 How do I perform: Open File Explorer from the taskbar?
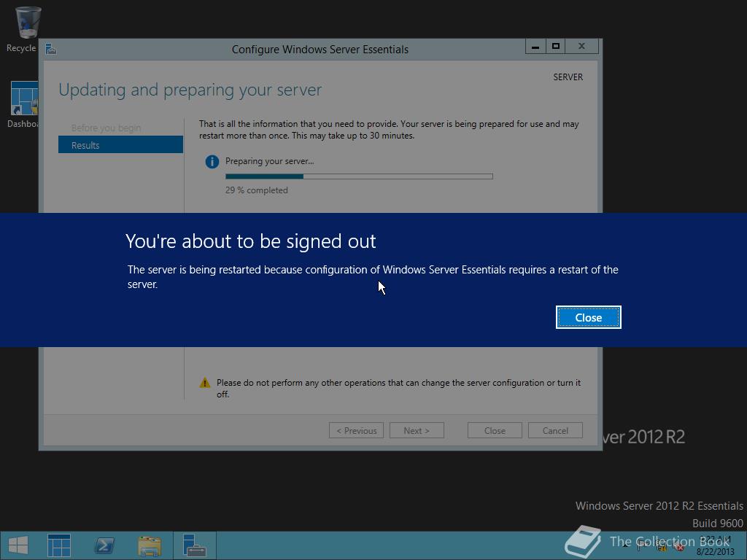[x=149, y=545]
